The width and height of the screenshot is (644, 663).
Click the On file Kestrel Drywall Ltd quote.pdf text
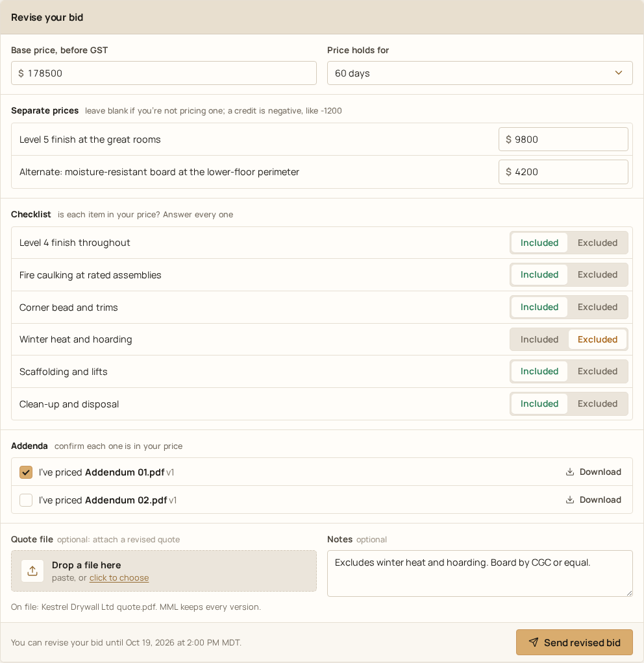coord(136,607)
